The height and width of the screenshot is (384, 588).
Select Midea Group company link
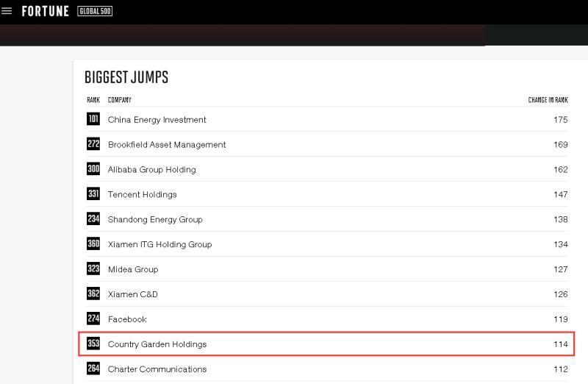(133, 269)
